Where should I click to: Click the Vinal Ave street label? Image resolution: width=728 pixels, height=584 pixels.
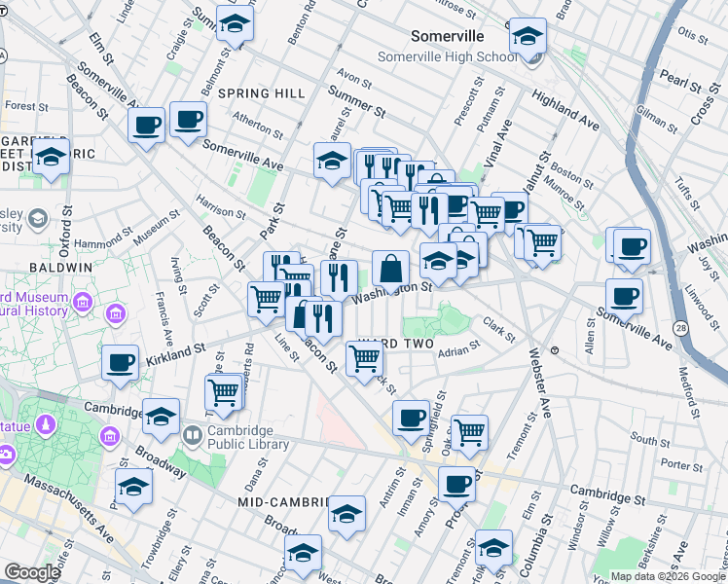[497, 143]
